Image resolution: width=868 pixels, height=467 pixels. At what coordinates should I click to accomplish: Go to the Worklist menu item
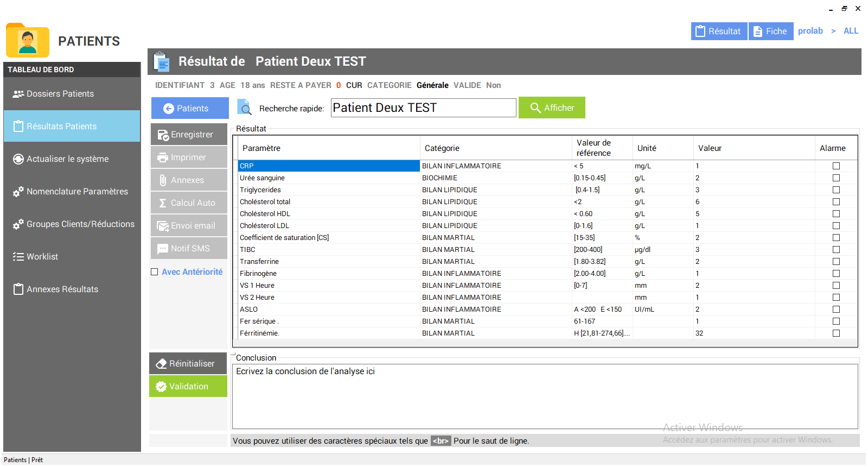(x=42, y=257)
